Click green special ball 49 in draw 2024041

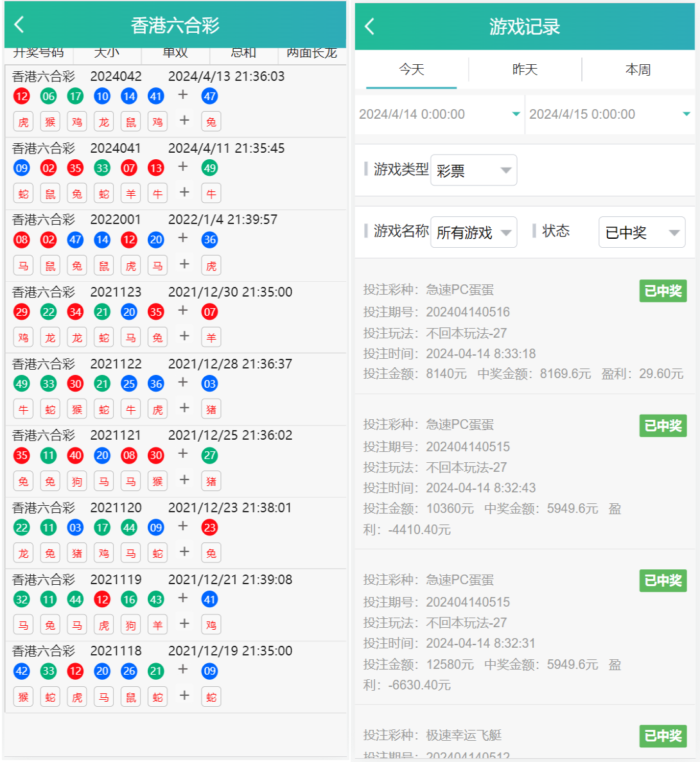pos(210,168)
